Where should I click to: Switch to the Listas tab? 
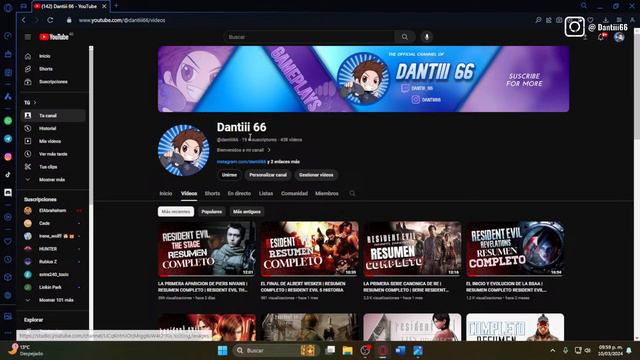point(266,193)
